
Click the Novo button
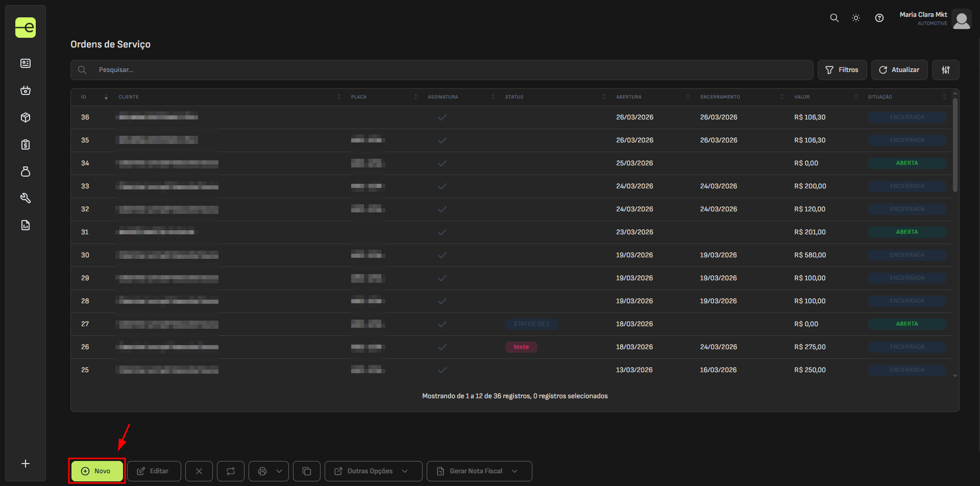click(97, 471)
